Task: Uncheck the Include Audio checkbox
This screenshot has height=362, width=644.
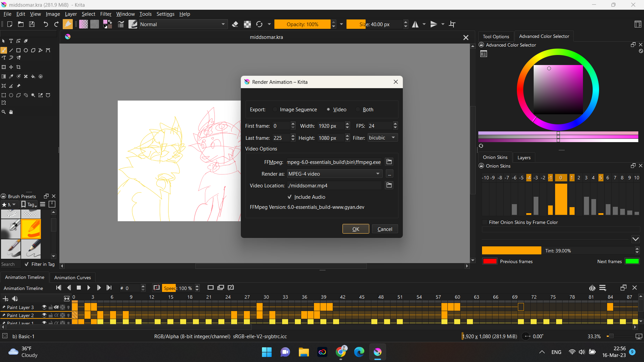Action: (290, 197)
